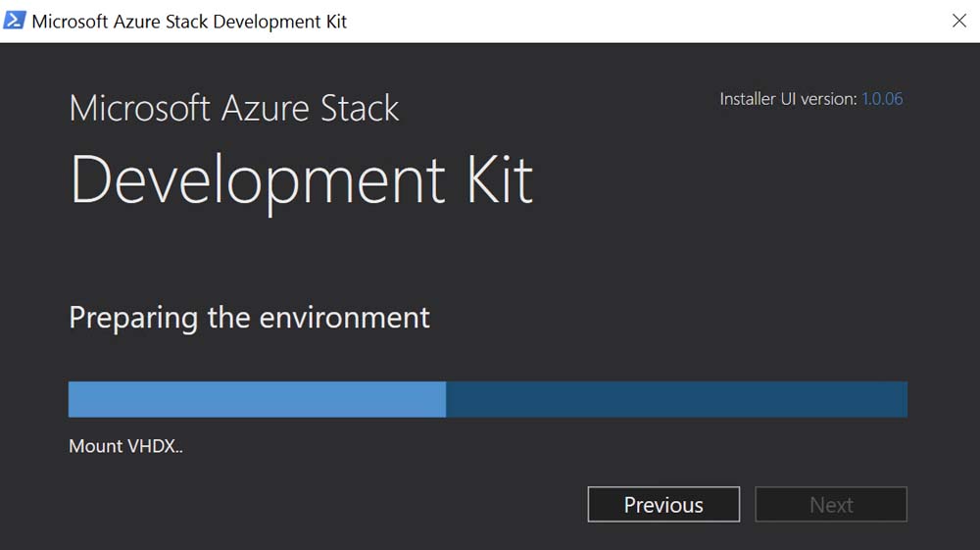Click the Microsoft Azure Stack subtitle heading
This screenshot has width=980, height=550.
pos(234,108)
